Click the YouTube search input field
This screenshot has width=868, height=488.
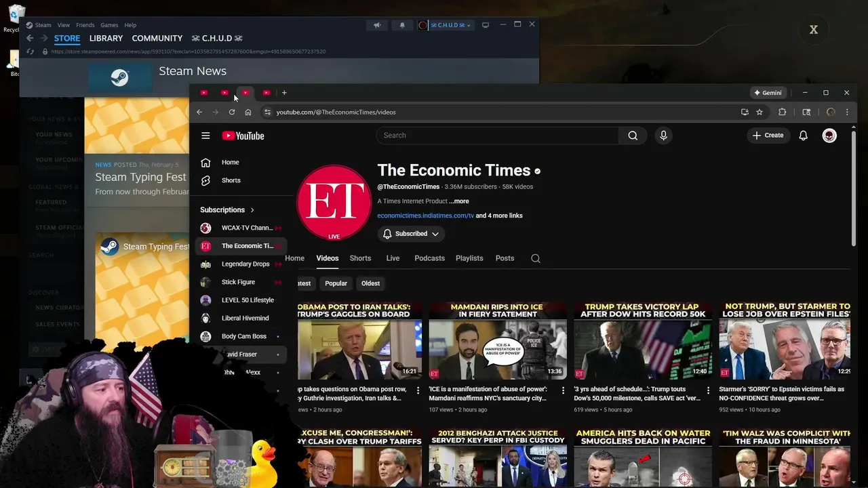pyautogui.click(x=497, y=136)
